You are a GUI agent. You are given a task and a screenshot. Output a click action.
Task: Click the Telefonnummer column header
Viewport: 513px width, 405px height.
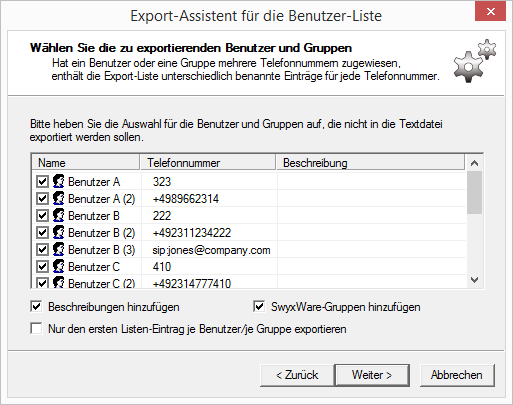208,163
